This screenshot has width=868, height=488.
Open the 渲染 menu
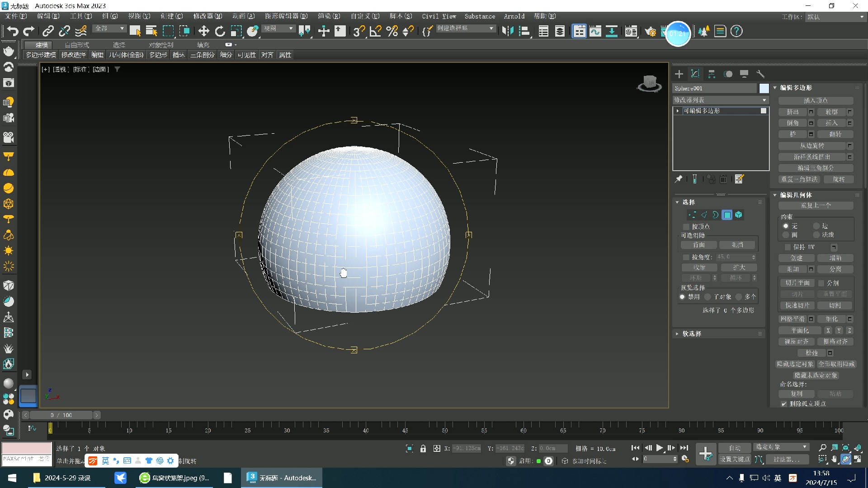click(329, 16)
